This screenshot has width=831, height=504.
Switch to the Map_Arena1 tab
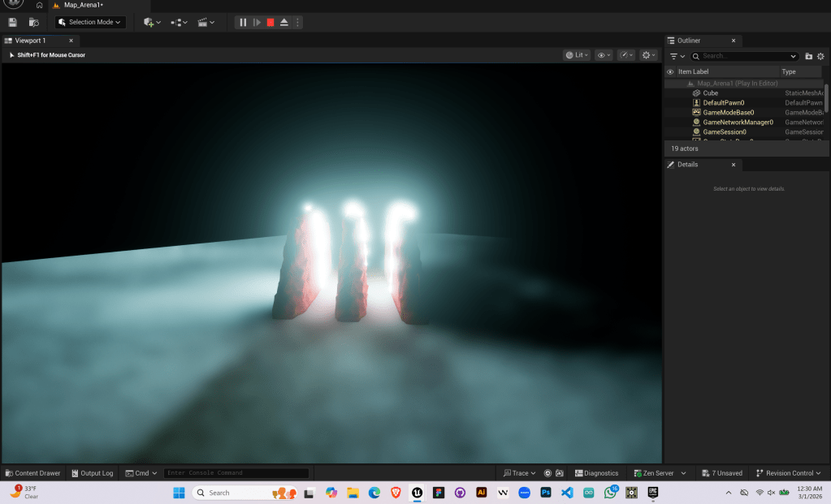click(x=83, y=5)
